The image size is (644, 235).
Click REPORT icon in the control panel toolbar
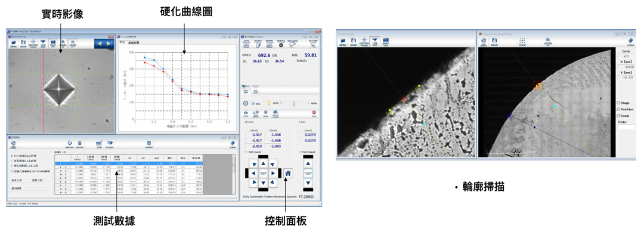270,44
